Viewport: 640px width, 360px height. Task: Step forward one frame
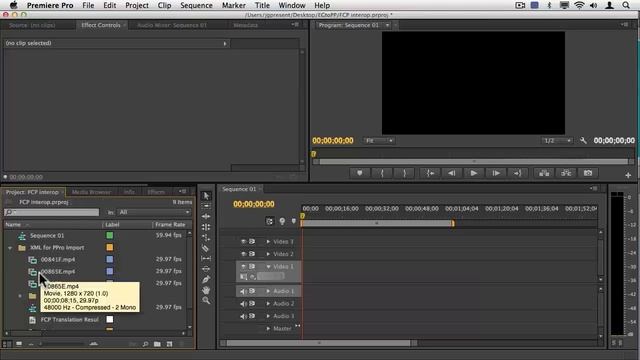[496, 173]
